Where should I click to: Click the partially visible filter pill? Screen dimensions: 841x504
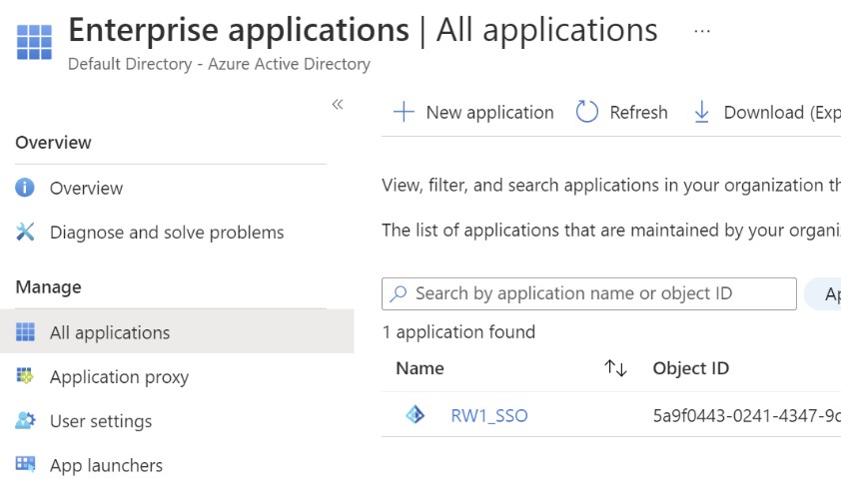pos(823,293)
